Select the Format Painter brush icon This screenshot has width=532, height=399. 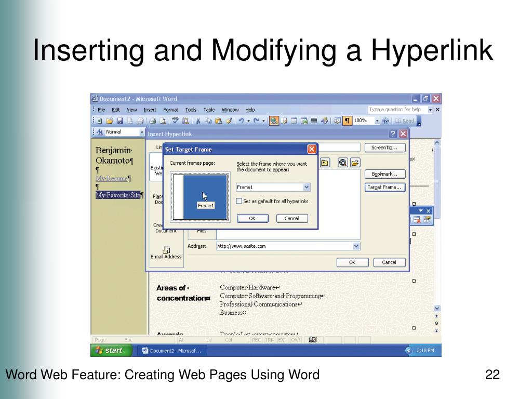229,121
